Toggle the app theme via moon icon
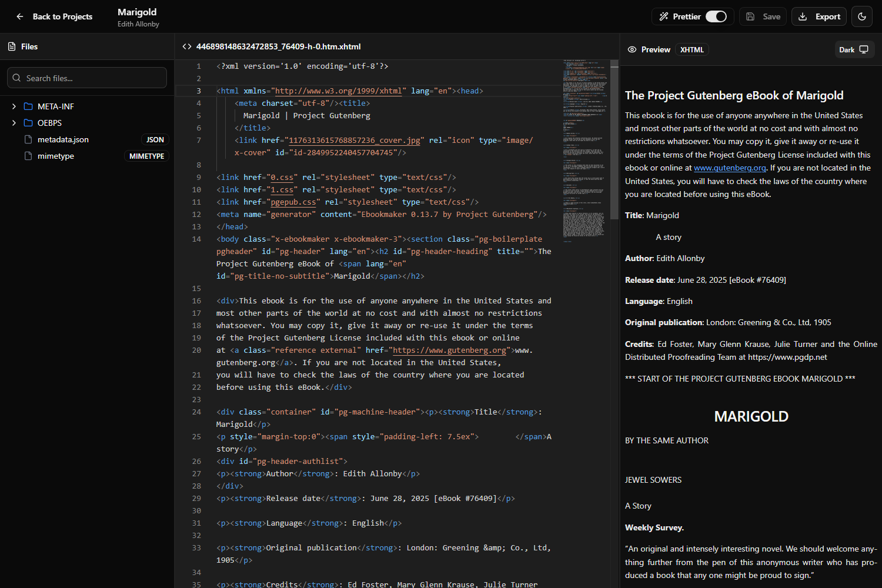Image resolution: width=882 pixels, height=588 pixels. click(861, 16)
